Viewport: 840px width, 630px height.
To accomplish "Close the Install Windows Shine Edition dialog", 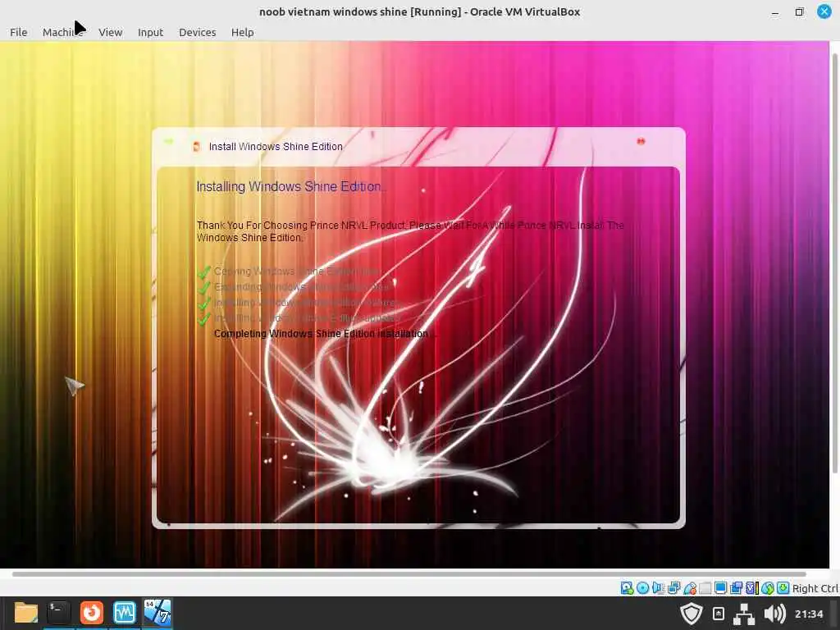I will click(641, 141).
